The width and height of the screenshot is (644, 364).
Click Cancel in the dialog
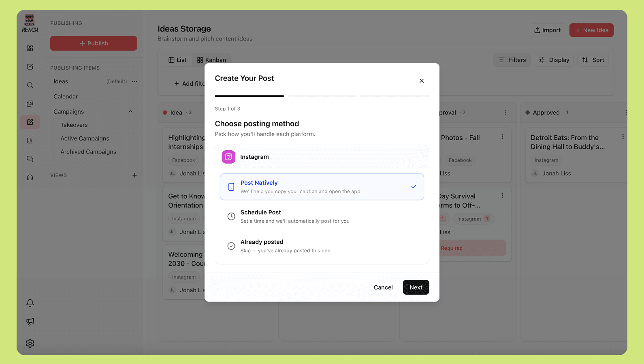point(383,287)
